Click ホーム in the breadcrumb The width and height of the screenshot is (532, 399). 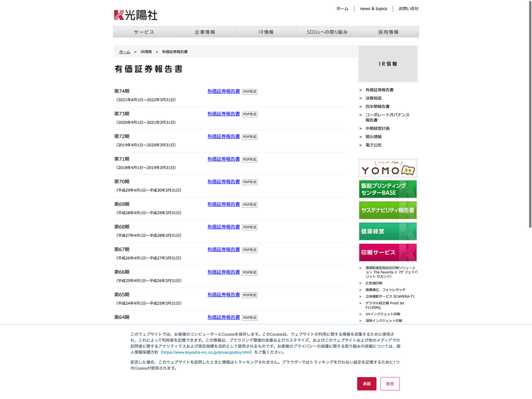tap(125, 52)
